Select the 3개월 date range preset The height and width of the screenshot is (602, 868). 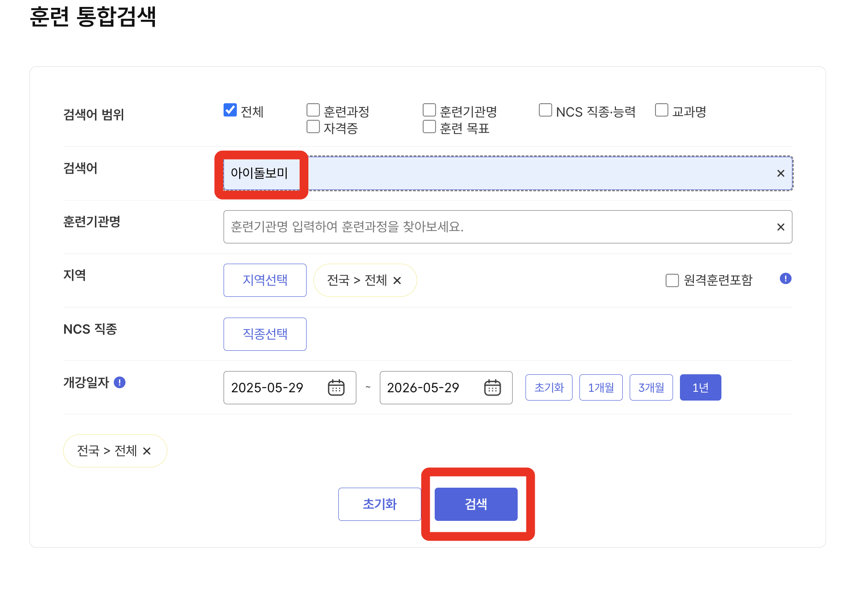[651, 387]
